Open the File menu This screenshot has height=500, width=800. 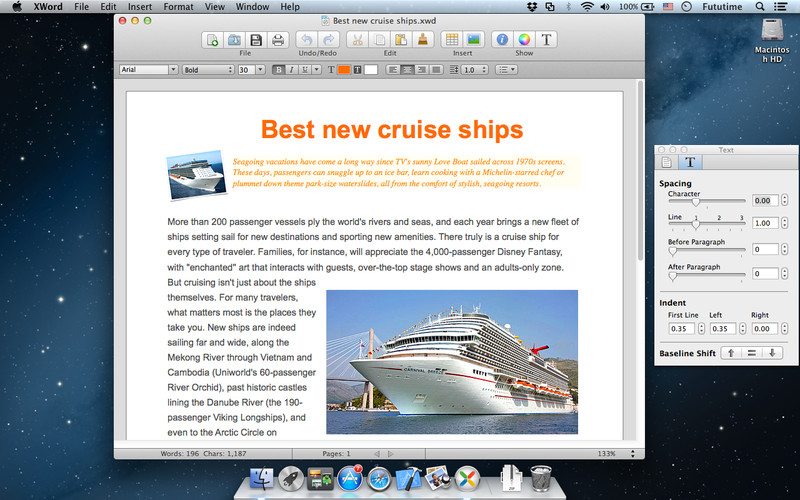pyautogui.click(x=81, y=7)
